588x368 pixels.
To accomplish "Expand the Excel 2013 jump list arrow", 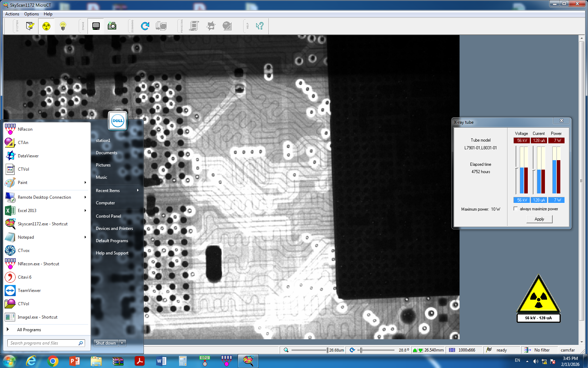I will point(85,211).
